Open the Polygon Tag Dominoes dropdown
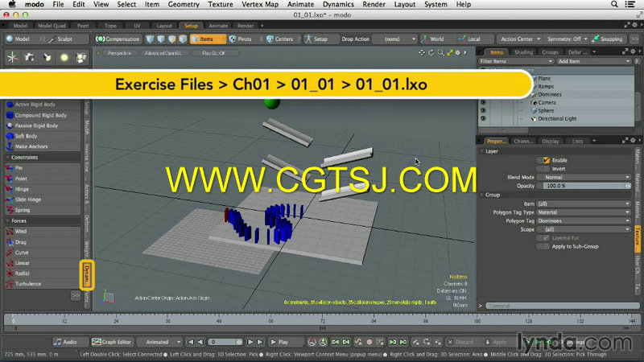The width and height of the screenshot is (644, 362). point(584,220)
